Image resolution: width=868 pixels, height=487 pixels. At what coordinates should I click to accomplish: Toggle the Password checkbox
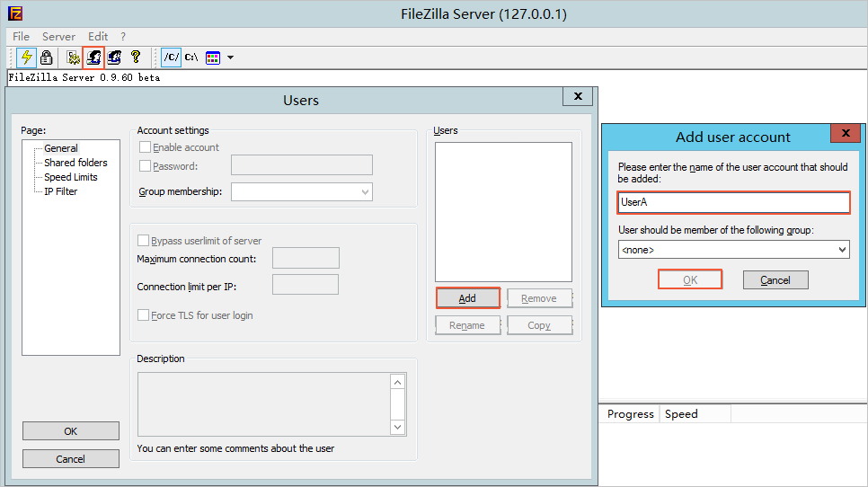coord(145,166)
